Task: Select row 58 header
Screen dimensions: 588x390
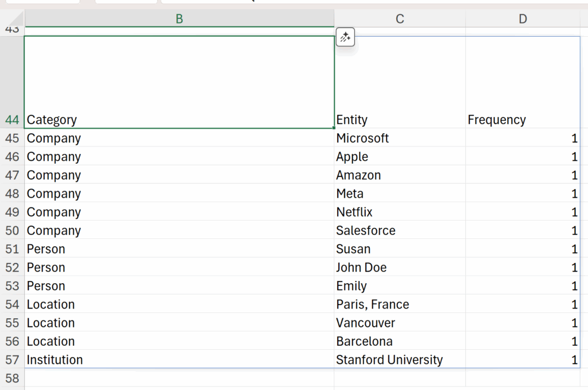Action: pyautogui.click(x=12, y=378)
